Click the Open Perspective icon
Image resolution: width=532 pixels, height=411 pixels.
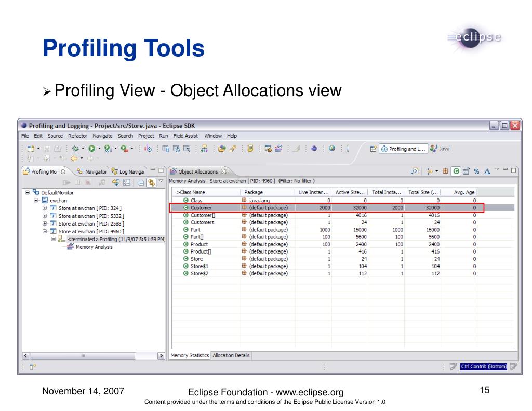click(x=373, y=149)
